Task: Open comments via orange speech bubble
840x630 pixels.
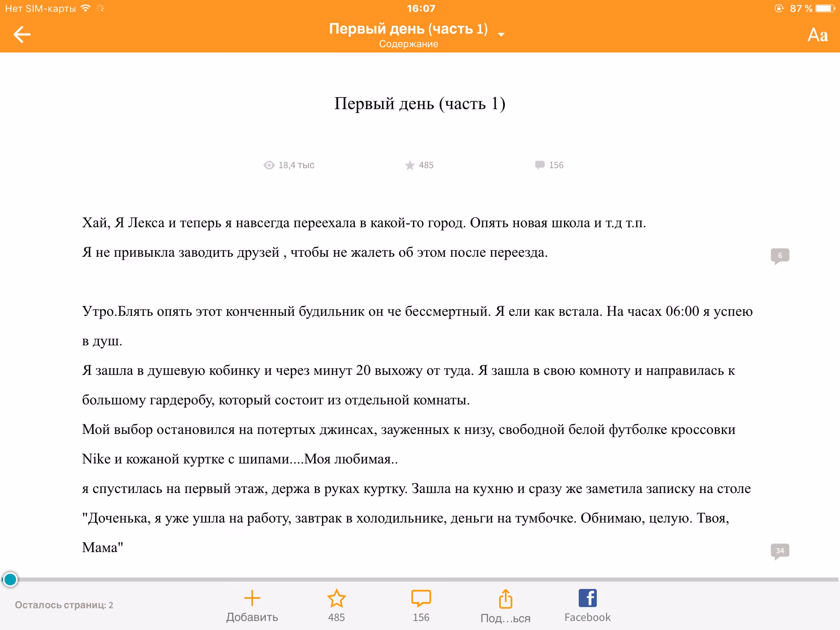Action: [x=421, y=598]
